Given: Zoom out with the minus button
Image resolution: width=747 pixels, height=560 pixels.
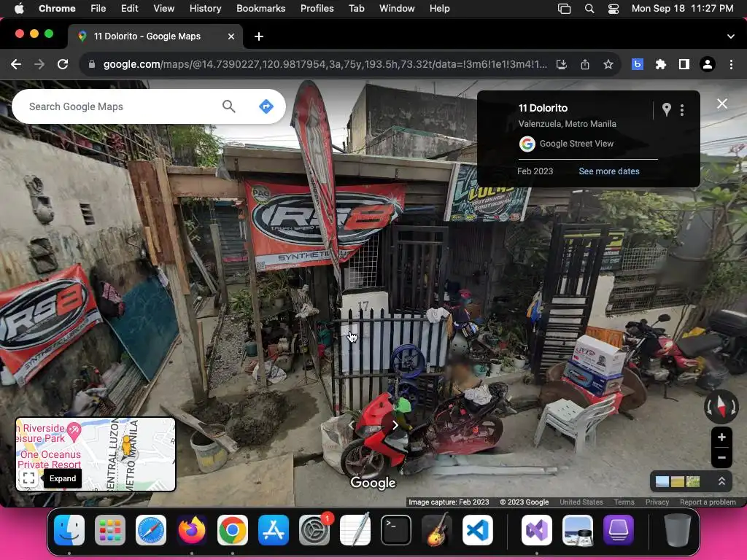Looking at the screenshot, I should click(721, 458).
